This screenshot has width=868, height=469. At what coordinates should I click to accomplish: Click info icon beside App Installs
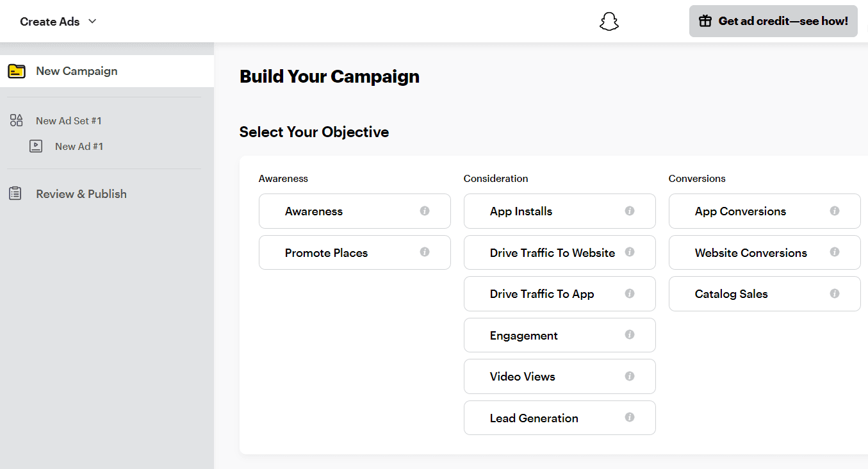(630, 211)
